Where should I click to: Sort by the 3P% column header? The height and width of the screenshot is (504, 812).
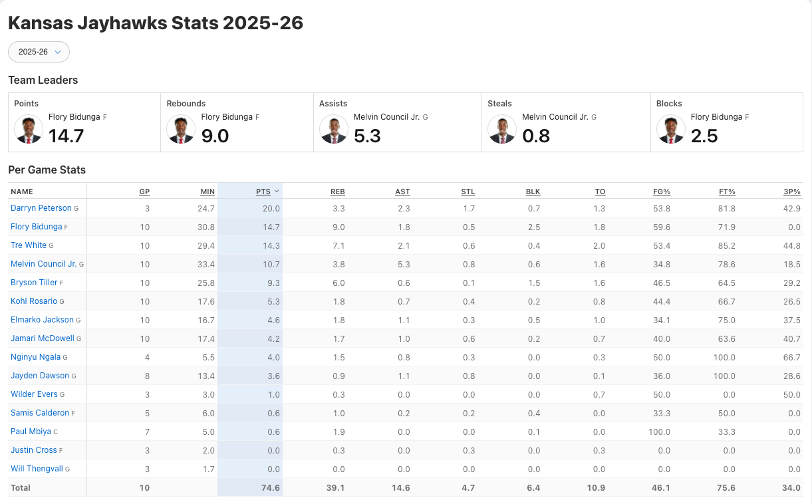791,191
